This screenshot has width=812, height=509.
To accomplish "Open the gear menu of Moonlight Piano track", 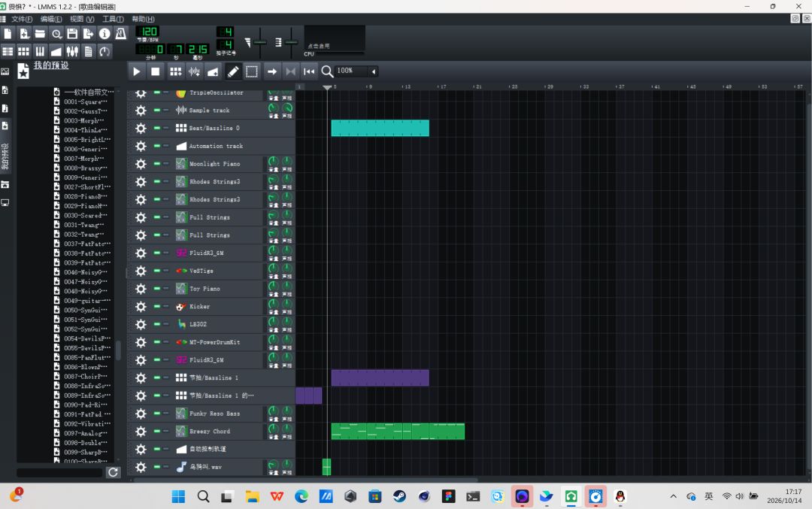I will (141, 164).
